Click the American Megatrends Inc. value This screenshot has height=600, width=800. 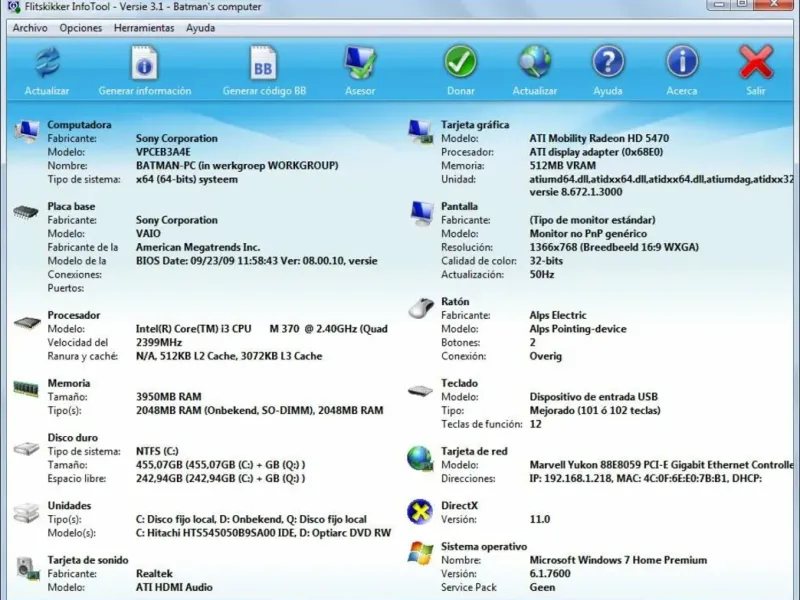pos(198,247)
